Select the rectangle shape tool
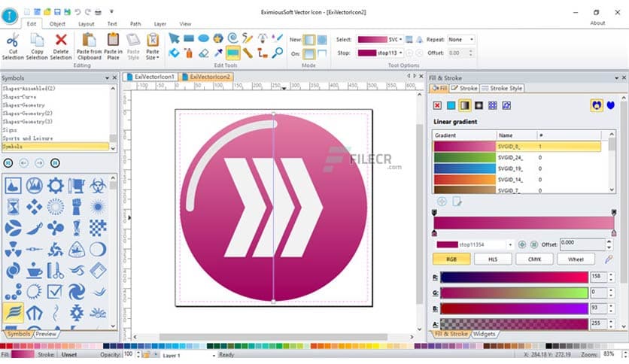629x364 pixels. click(189, 38)
